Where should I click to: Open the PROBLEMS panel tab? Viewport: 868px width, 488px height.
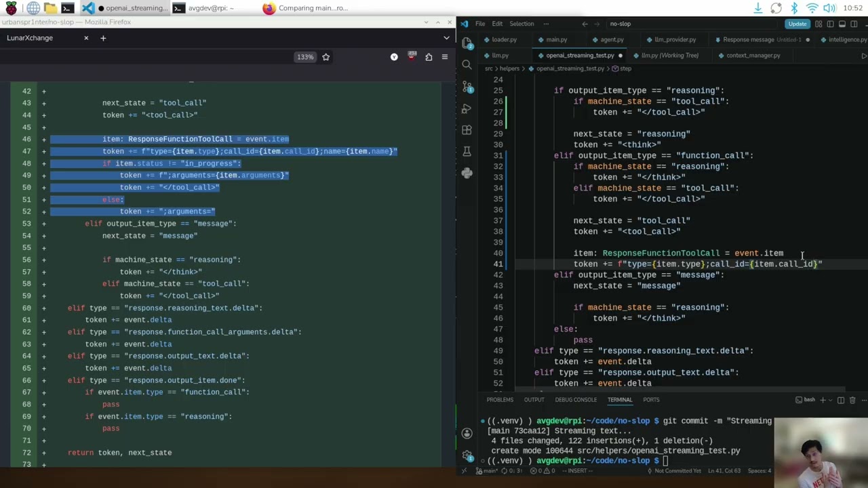500,400
